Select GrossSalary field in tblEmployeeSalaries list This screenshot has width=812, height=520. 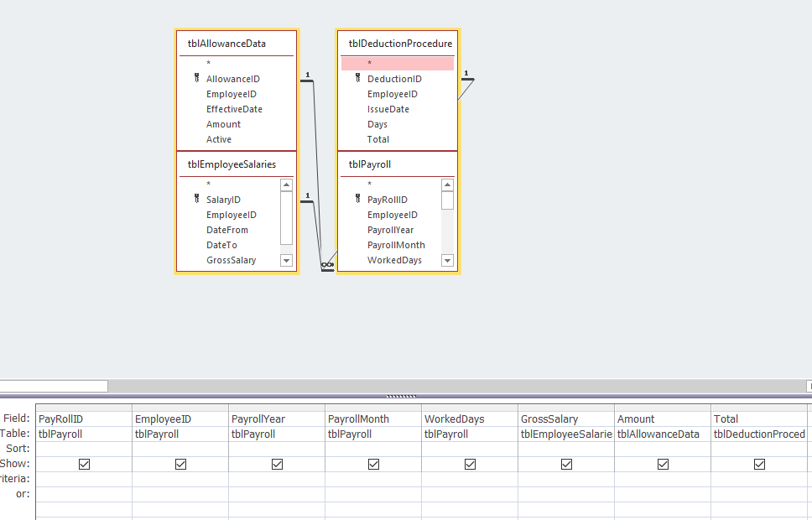(x=231, y=259)
